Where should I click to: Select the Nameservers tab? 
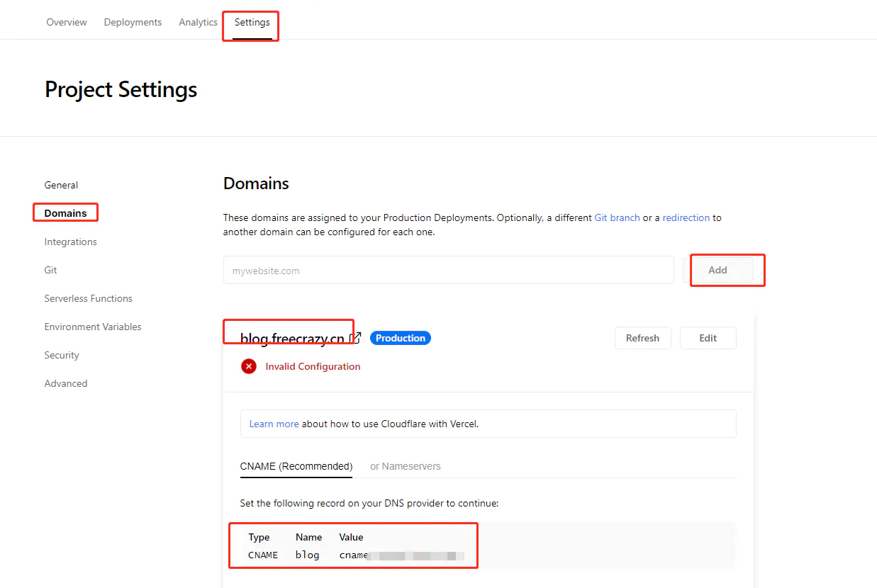pos(406,466)
